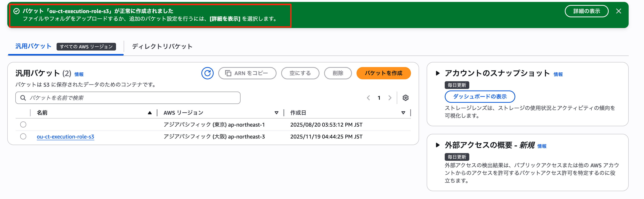The height and width of the screenshot is (199, 644).
Task: Toggle sort direction on the 名前 column
Action: [x=150, y=113]
